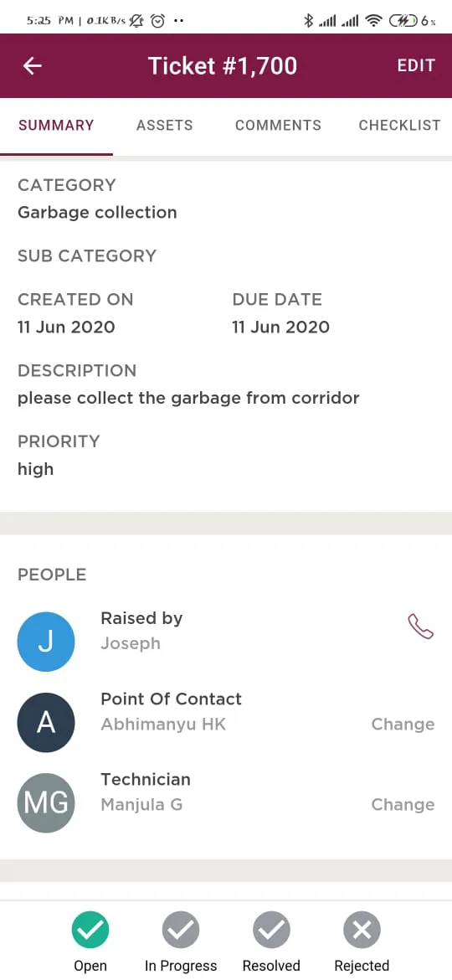The height and width of the screenshot is (980, 452).
Task: Select the Summary tab
Action: (56, 125)
